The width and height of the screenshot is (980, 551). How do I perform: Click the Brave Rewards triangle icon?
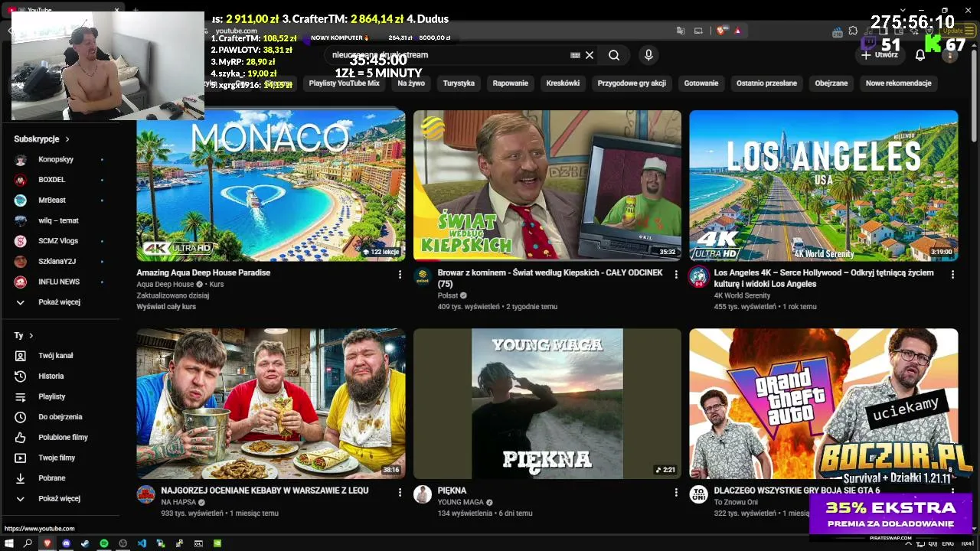tap(738, 31)
